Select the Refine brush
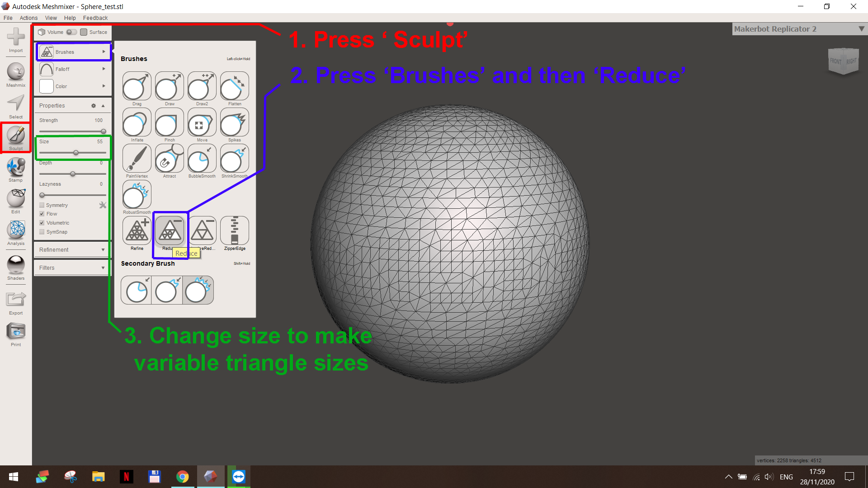 pyautogui.click(x=137, y=231)
